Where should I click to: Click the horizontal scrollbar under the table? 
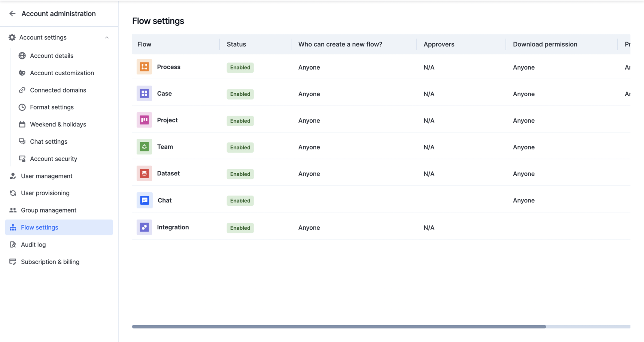coord(339,327)
